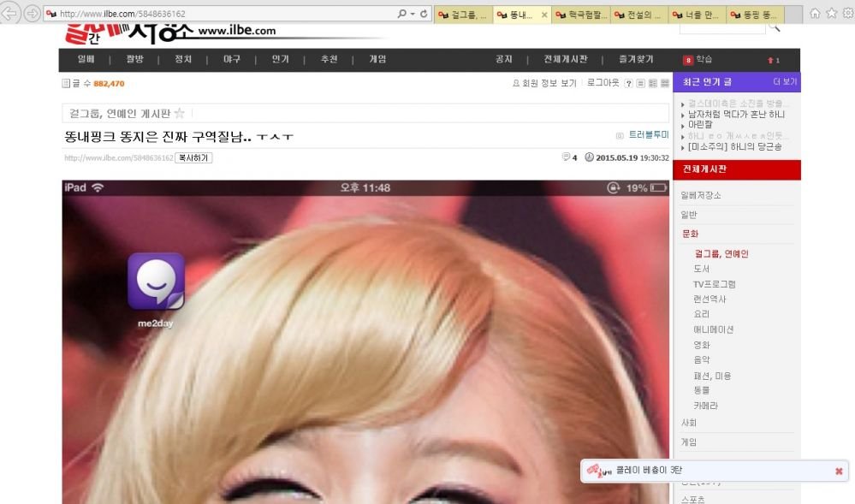Select 일베저장소 in the sidebar board list
Screen dimensions: 855x504
(701, 195)
